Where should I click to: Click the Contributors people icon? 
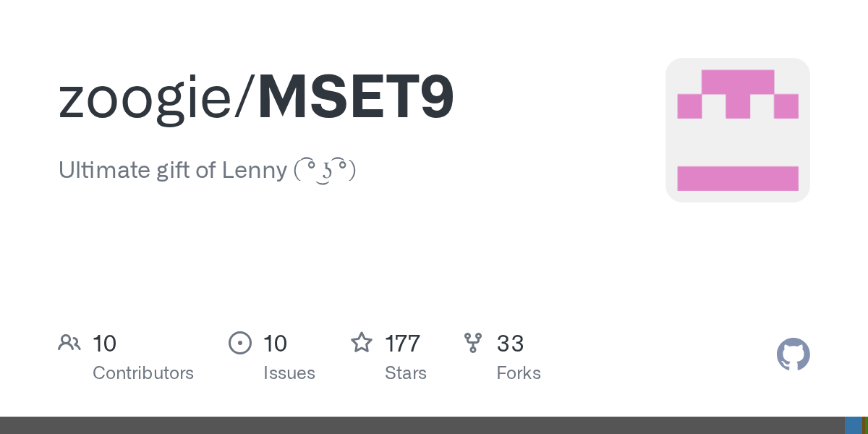point(69,343)
